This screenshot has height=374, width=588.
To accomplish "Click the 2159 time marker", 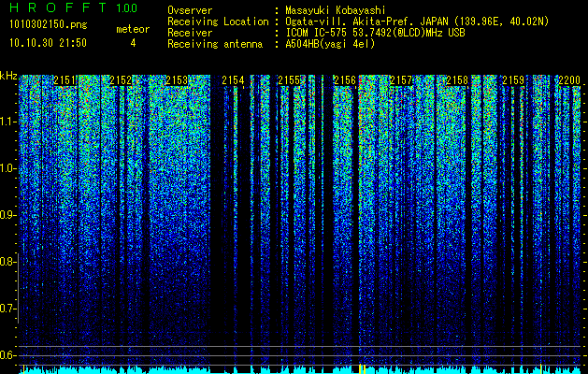I will point(513,80).
